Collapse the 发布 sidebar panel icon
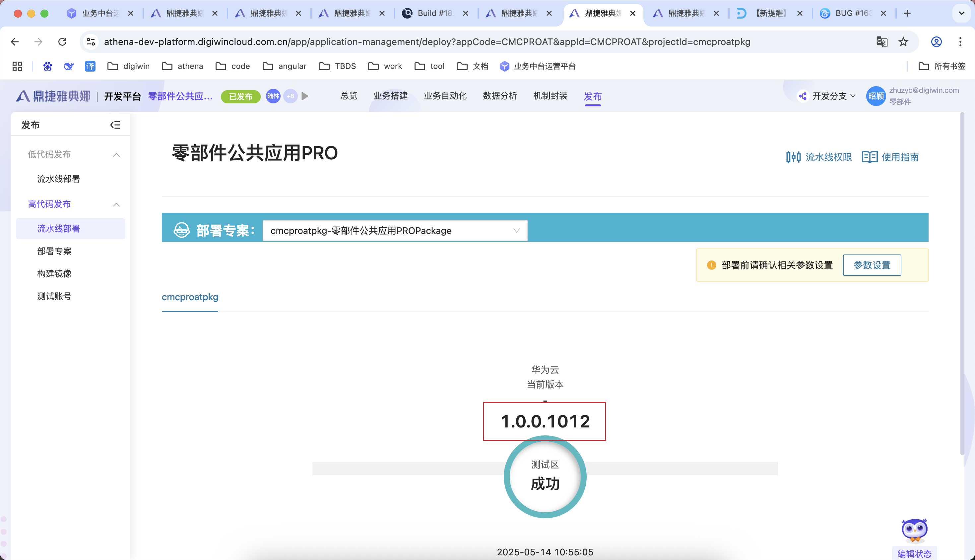 pyautogui.click(x=115, y=125)
